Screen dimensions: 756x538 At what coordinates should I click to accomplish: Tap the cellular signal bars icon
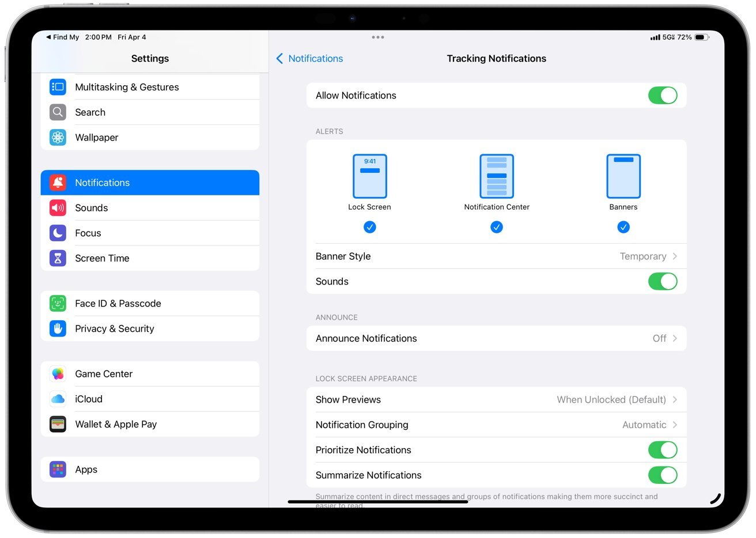pos(655,37)
